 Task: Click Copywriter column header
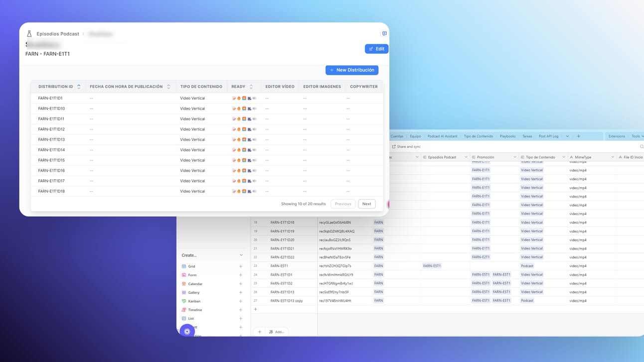364,87
